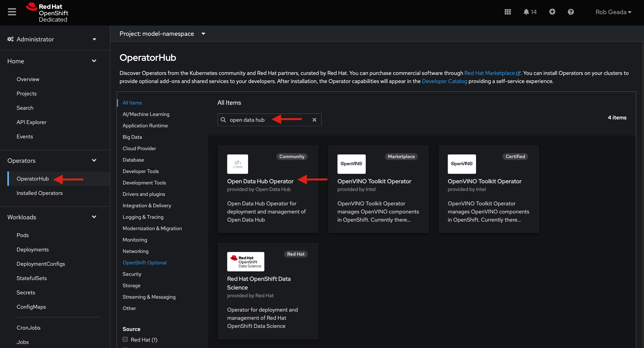Follow the Developer Catalog link
The width and height of the screenshot is (644, 348).
tap(444, 81)
